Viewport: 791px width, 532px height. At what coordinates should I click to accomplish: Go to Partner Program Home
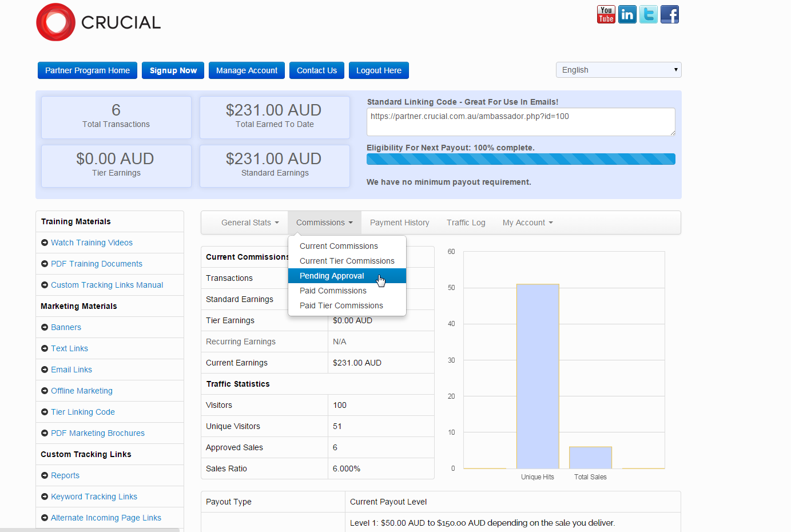(x=88, y=70)
